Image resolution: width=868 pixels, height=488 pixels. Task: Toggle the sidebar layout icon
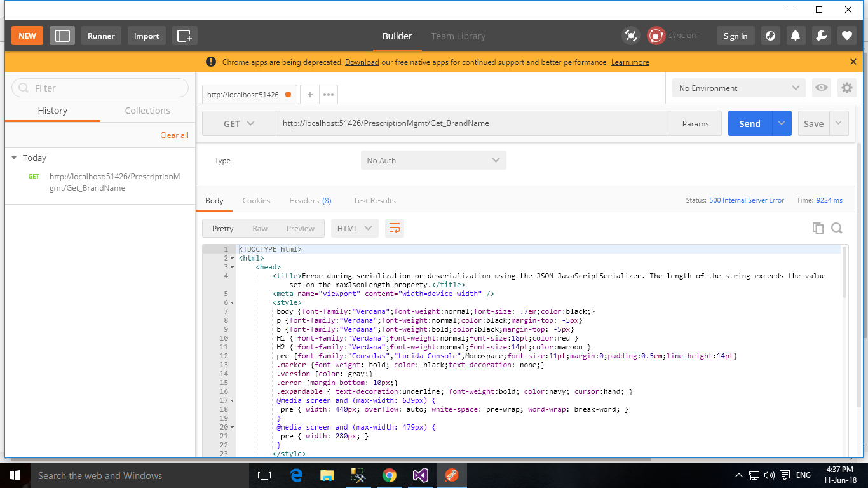click(62, 36)
